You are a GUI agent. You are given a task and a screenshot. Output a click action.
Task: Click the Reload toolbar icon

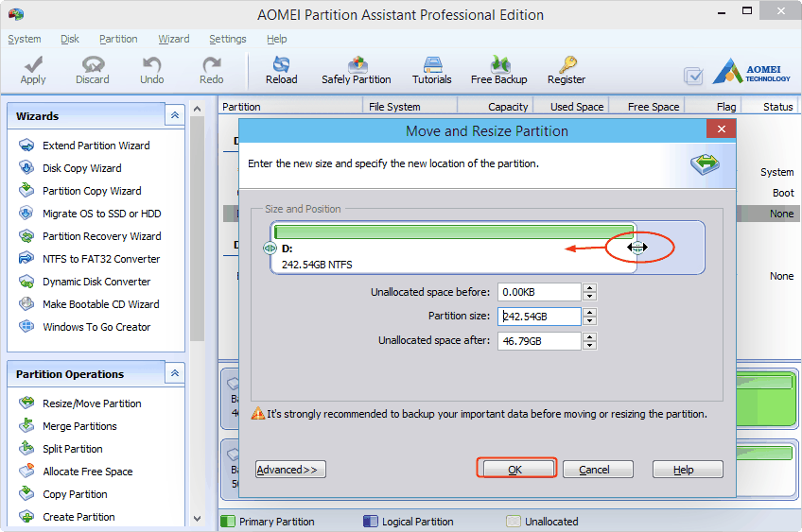tap(281, 64)
